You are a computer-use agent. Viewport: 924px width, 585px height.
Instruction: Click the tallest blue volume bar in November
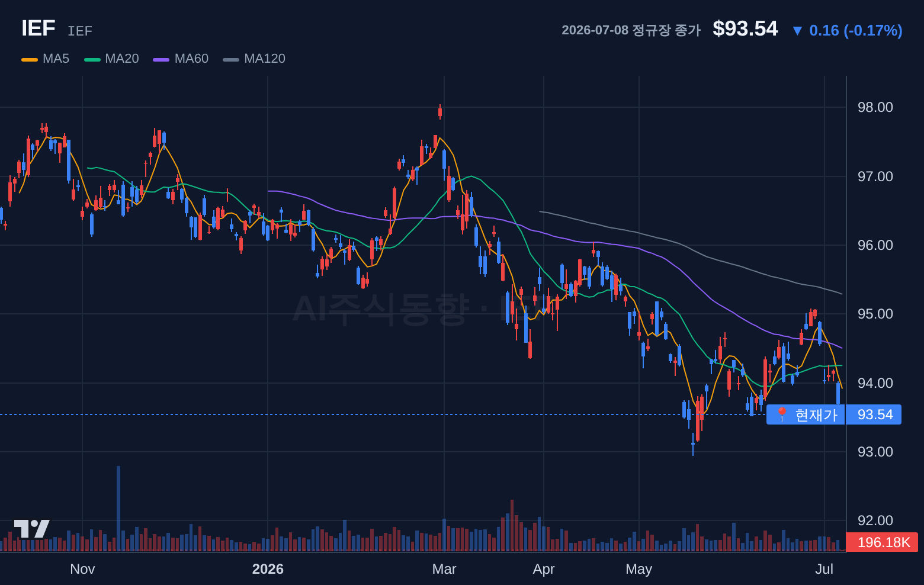coord(118,509)
